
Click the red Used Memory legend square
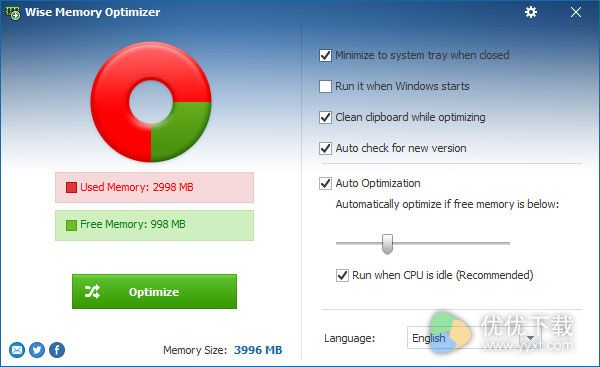tap(71, 188)
